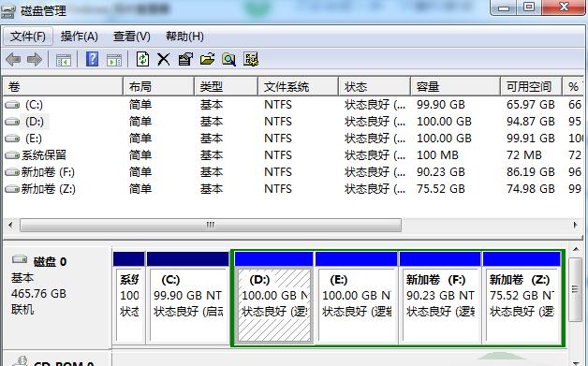Select the 新加卷 (F:) volume name in list
This screenshot has width=588, height=366.
point(48,171)
